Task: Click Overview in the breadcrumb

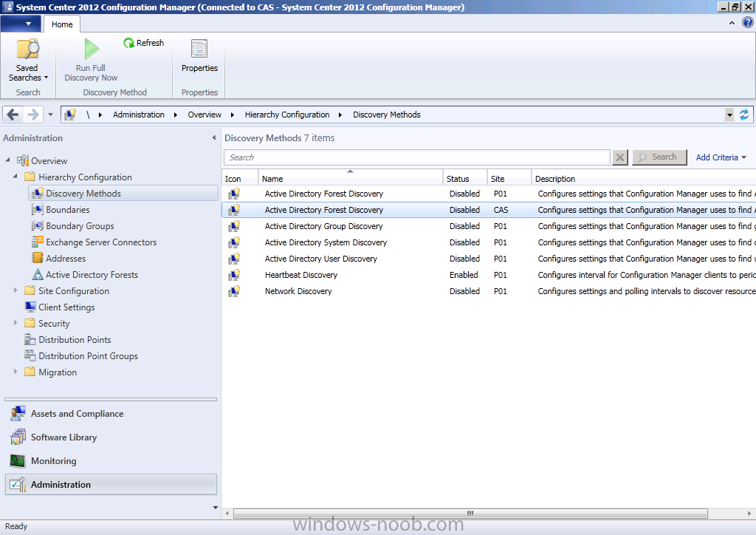Action: [x=205, y=115]
